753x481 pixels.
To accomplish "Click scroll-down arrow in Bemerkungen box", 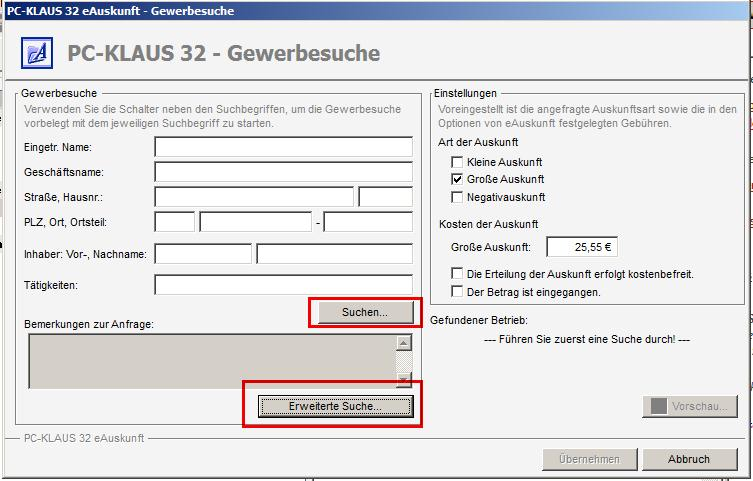I will pyautogui.click(x=403, y=379).
